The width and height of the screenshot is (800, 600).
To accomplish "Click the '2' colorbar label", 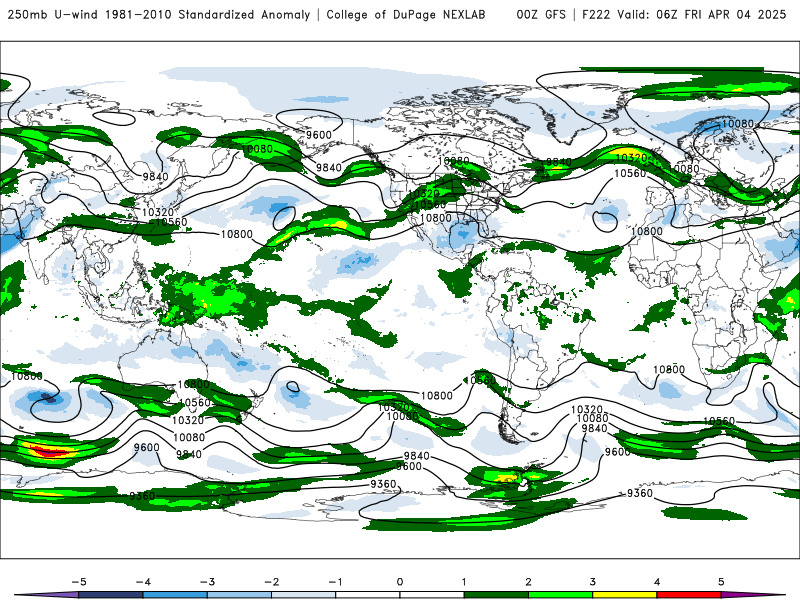I will (x=529, y=582).
